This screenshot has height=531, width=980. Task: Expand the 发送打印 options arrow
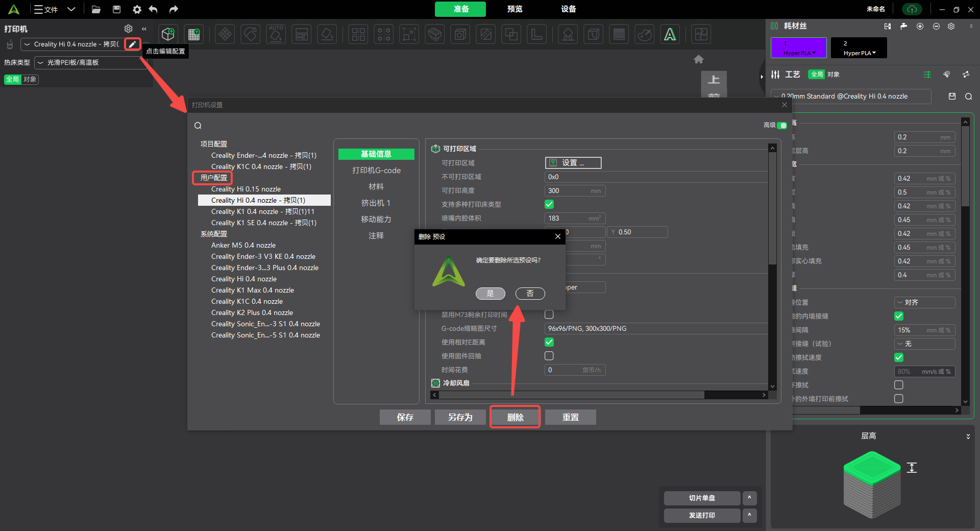[x=749, y=515]
